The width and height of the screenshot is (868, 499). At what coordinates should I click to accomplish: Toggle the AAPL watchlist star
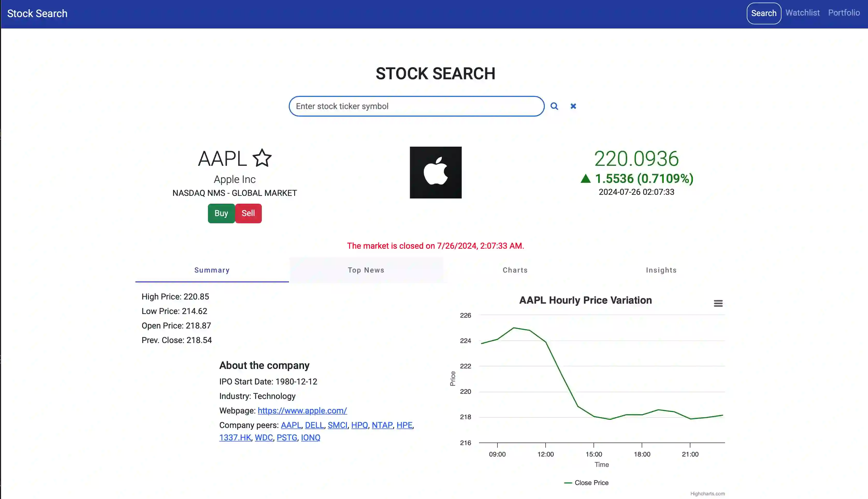click(x=262, y=158)
